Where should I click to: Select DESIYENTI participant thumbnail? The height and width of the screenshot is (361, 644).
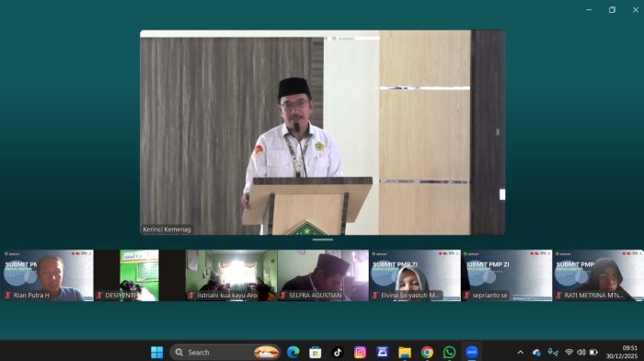[139, 275]
